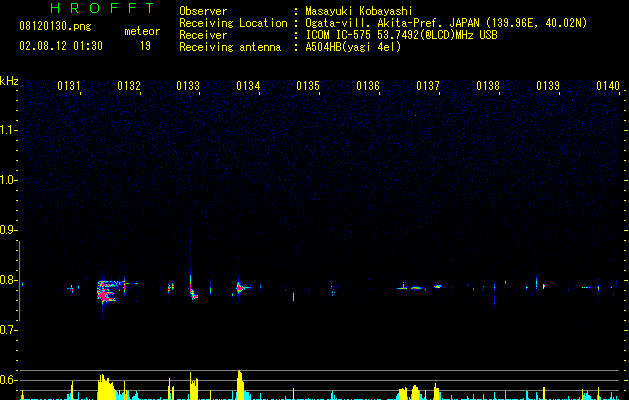Click the 0.9 kHz axis label

tap(8, 230)
